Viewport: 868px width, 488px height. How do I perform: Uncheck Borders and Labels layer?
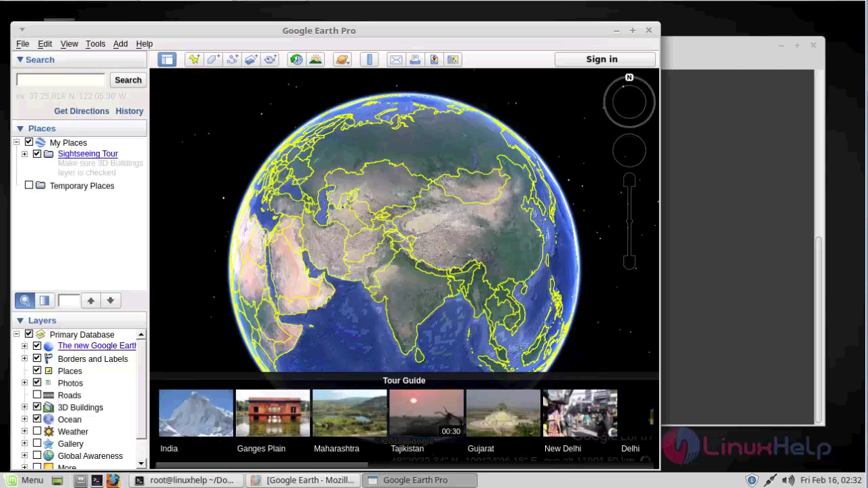37,359
